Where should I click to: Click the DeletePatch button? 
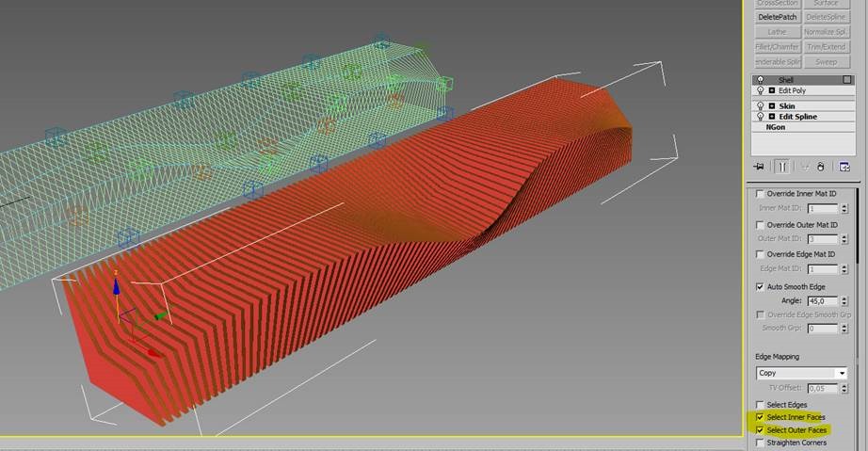point(777,17)
